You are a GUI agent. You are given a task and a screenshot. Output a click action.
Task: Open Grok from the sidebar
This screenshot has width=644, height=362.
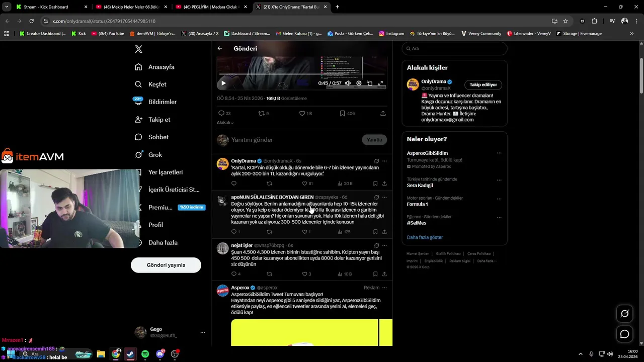[148, 154]
